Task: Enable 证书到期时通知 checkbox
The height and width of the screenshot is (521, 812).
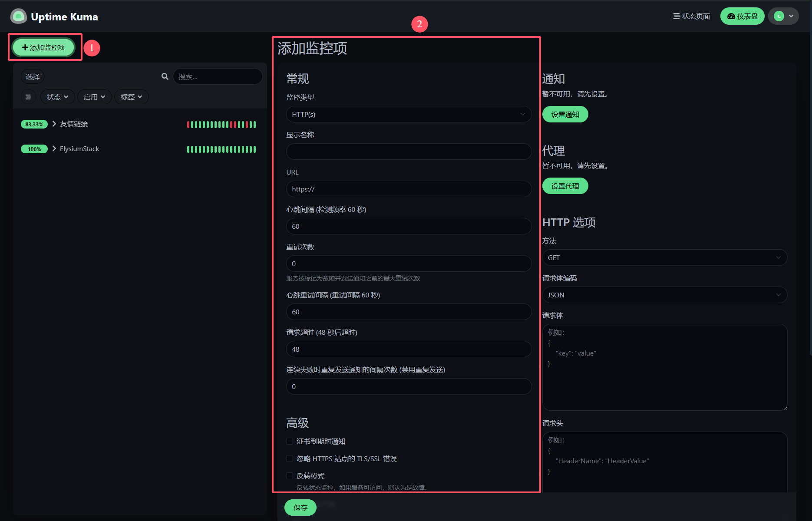Action: click(290, 441)
